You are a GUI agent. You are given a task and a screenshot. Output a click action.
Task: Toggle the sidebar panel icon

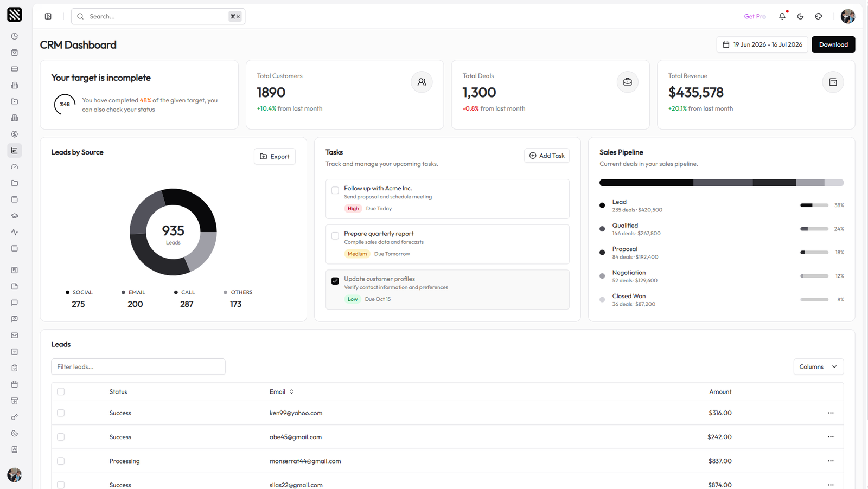[x=48, y=16]
